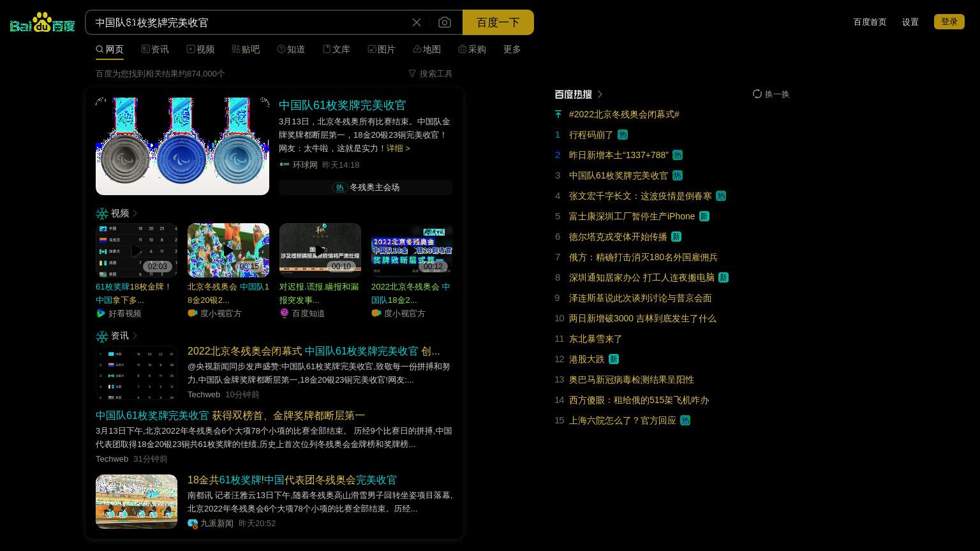980x551 pixels.
Task: Open hot search 德尔塔克戎变体开始传播
Action: [x=618, y=237]
